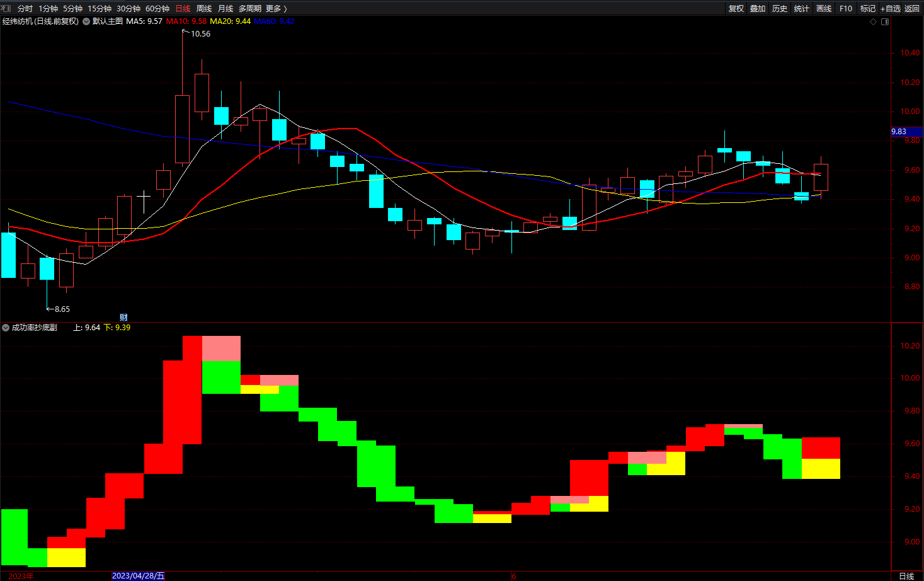Click the 上: 9.64 value

click(87, 328)
